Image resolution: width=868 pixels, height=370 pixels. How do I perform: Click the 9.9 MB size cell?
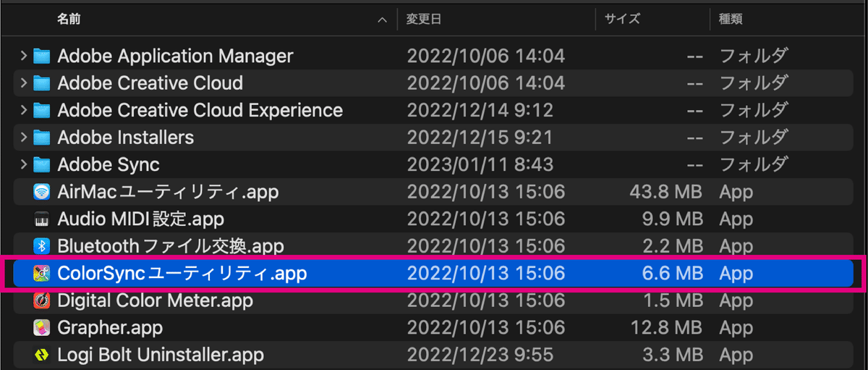pos(673,219)
